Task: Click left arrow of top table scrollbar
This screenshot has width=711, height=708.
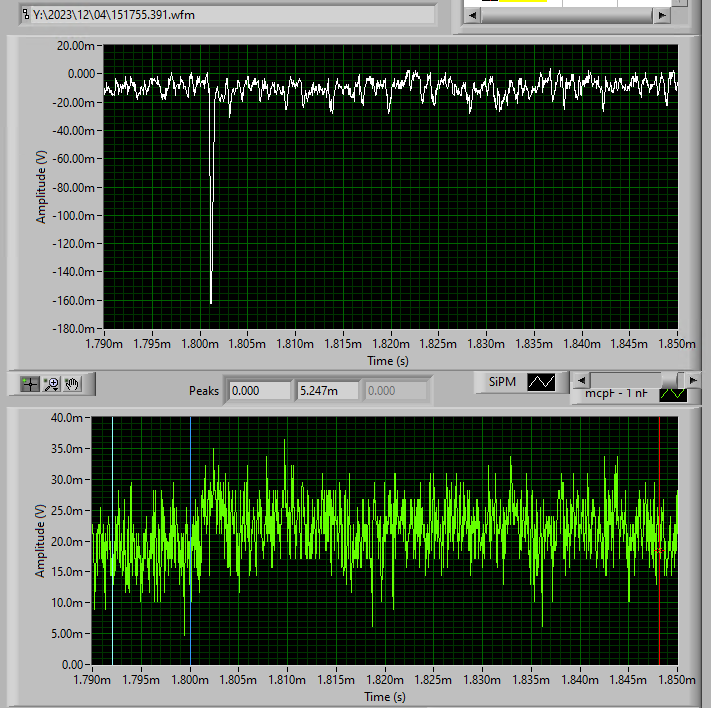Action: tap(472, 16)
